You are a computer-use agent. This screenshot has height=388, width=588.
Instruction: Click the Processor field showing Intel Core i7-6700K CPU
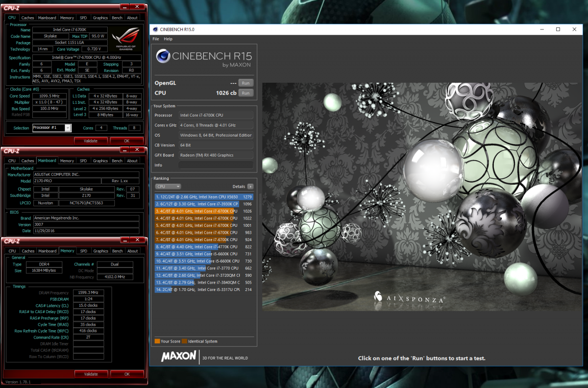tap(216, 115)
